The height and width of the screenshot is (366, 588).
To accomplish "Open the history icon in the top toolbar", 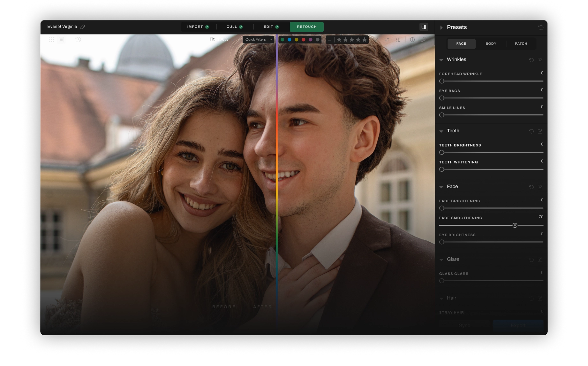I will [78, 40].
